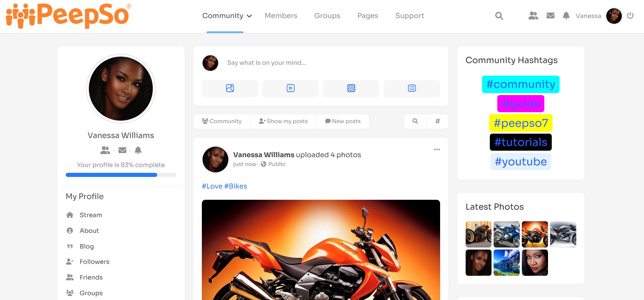The height and width of the screenshot is (300, 644).
Task: Click the avatar beside the post author
Action: [x=215, y=160]
